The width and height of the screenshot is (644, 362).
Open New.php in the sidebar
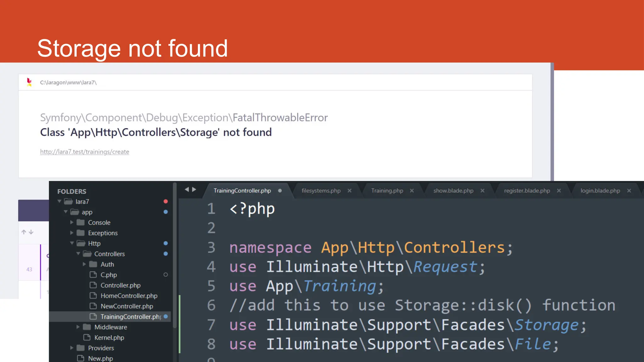[100, 358]
